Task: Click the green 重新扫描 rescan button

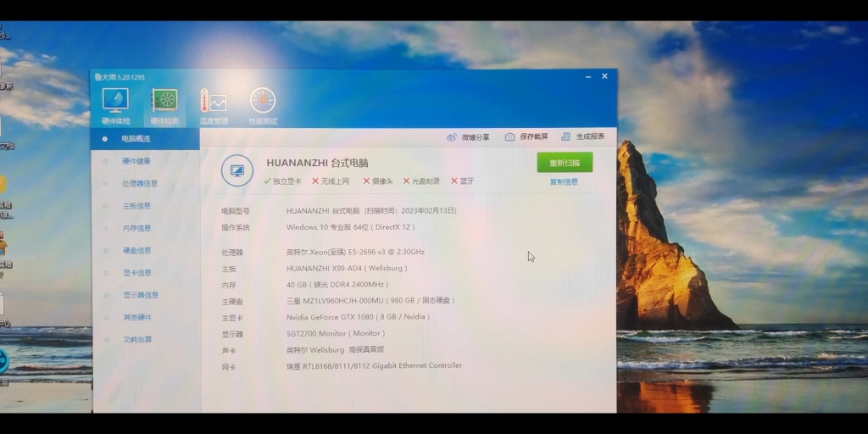Action: [x=565, y=163]
